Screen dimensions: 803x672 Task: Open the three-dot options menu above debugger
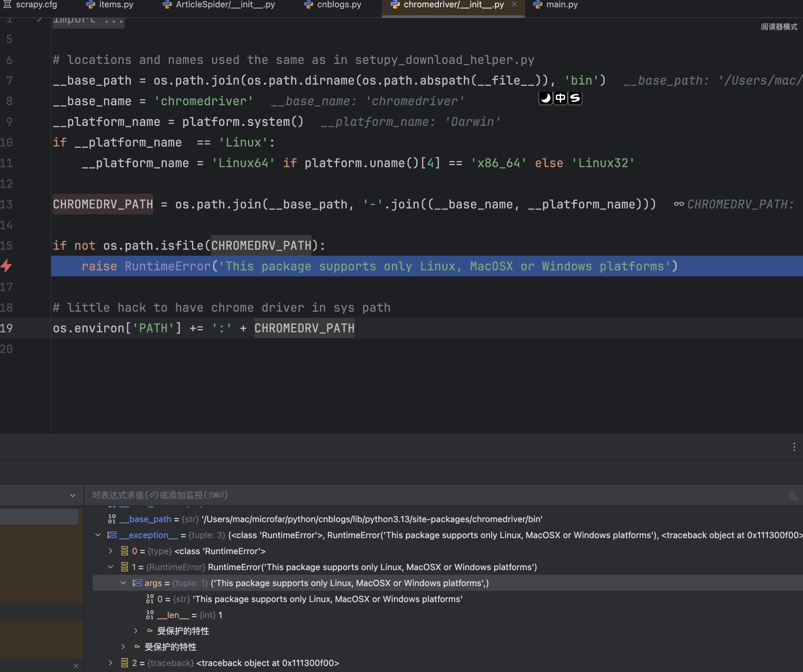[x=794, y=447]
